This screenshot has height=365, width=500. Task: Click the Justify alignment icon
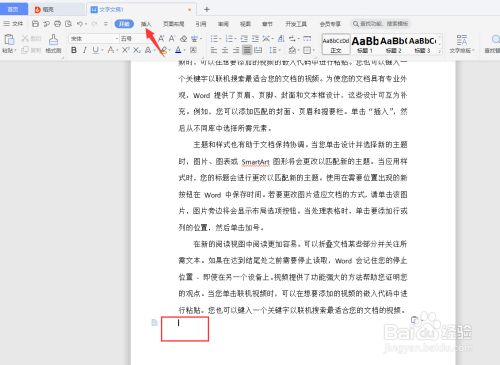tap(247, 50)
